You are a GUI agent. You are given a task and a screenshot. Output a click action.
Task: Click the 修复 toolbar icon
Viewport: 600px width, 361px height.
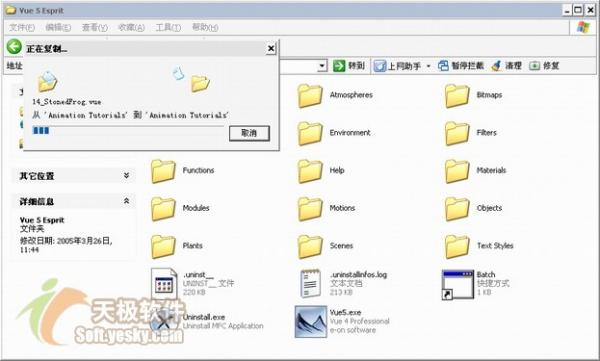pos(534,66)
